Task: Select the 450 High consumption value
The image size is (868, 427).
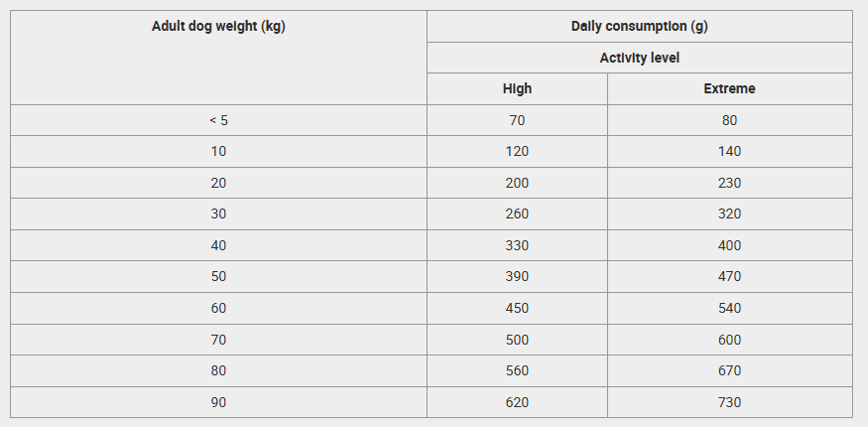Action: (517, 308)
